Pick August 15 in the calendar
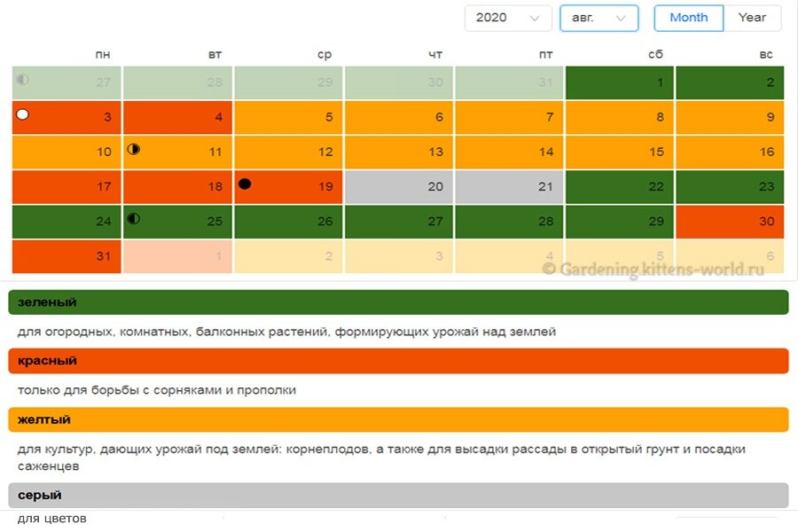This screenshot has height=532, width=798. point(620,152)
